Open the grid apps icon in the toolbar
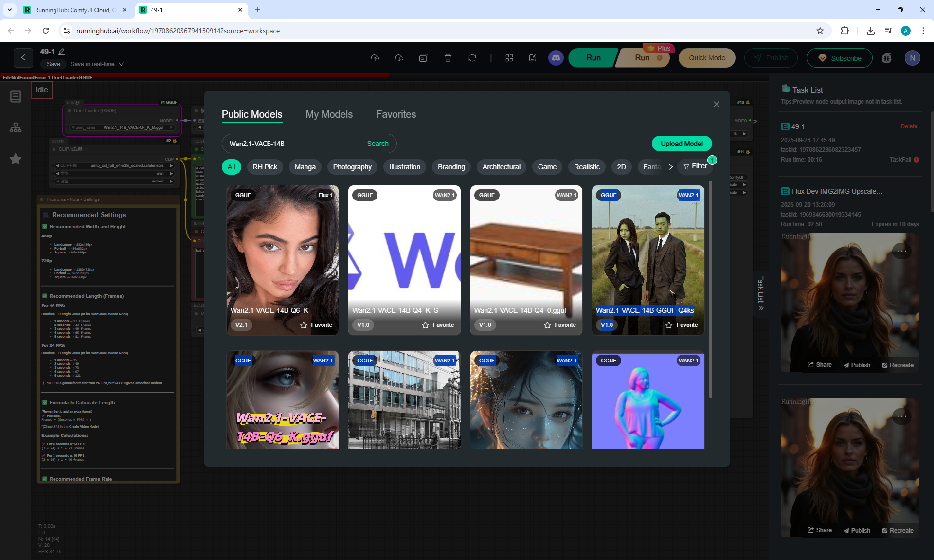Viewport: 934px width, 560px height. pos(509,58)
